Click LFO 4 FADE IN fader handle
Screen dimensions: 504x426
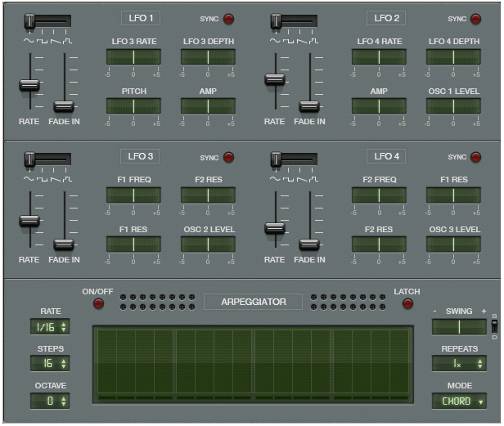click(309, 244)
